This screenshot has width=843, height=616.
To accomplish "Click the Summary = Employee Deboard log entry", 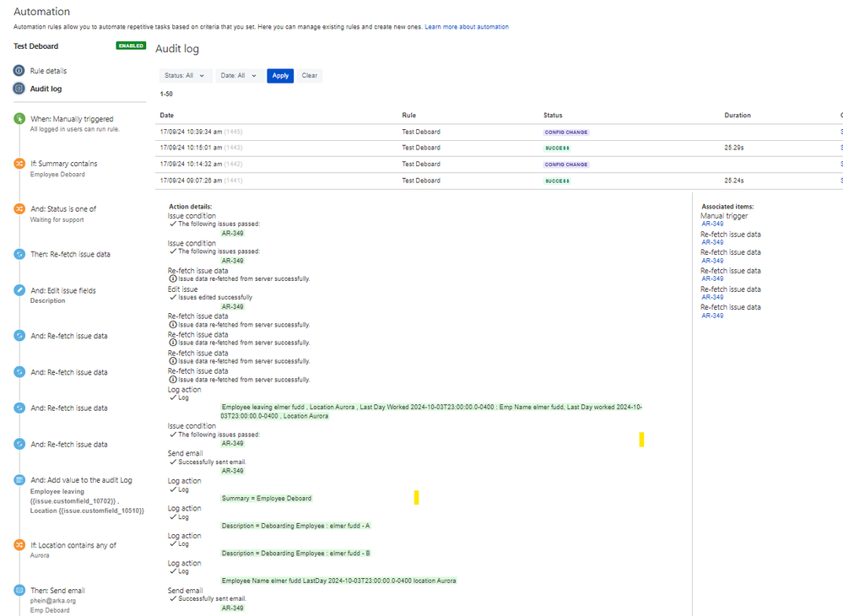I will tap(267, 498).
